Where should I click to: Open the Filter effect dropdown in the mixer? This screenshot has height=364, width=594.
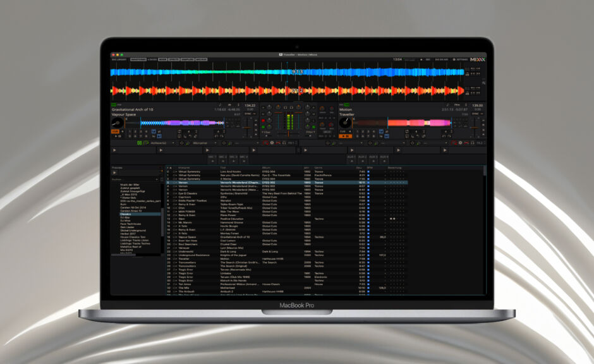click(264, 132)
